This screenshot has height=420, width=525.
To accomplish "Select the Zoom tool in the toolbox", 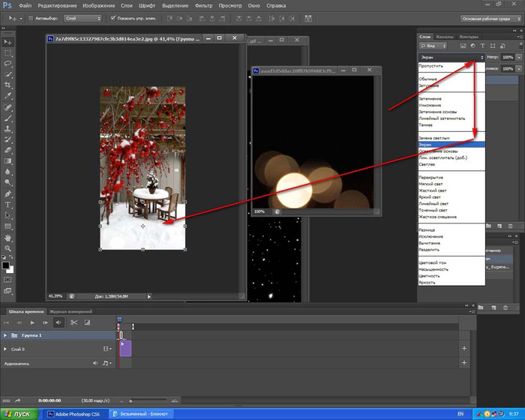I will tap(7, 248).
